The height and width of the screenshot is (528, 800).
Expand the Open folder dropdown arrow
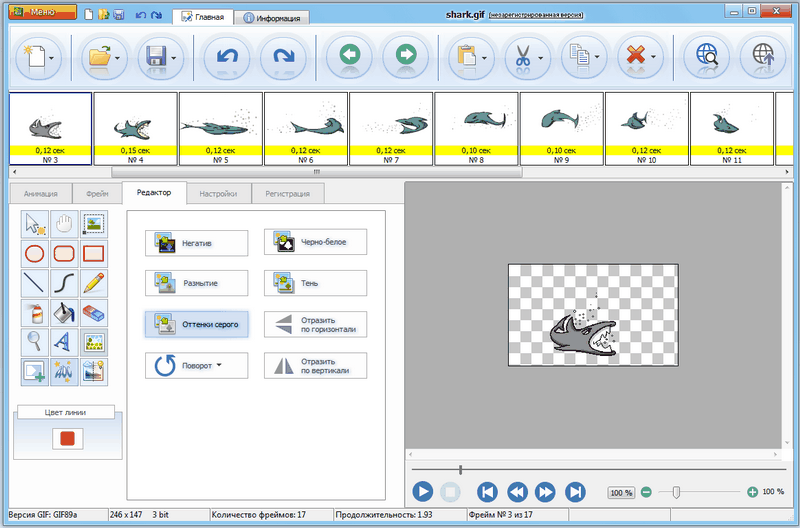(118, 58)
